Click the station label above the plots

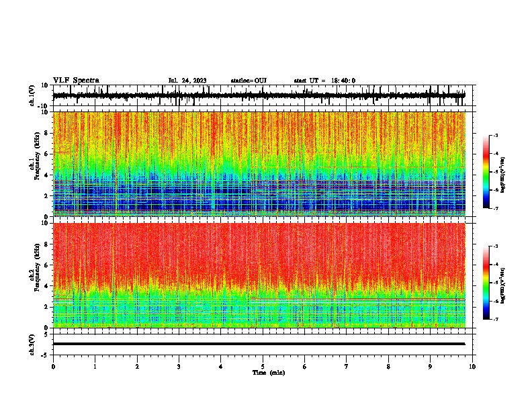249,81
